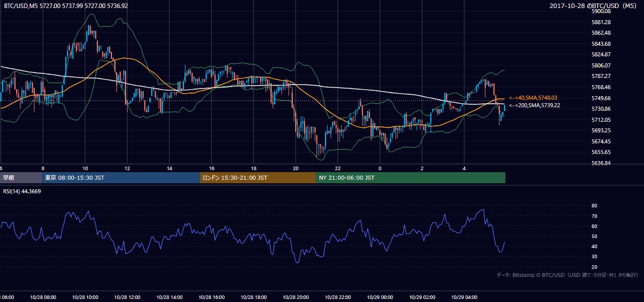The height and width of the screenshot is (302, 644).
Task: Click the 10/29 00:00 time label
Action: tap(379, 297)
